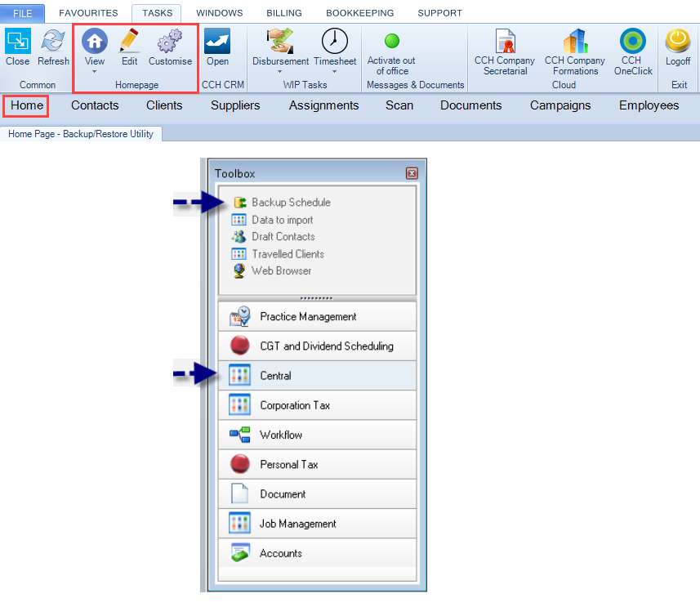Click the Close icon in Common group
Screen dimensions: 700x616
coord(17,41)
